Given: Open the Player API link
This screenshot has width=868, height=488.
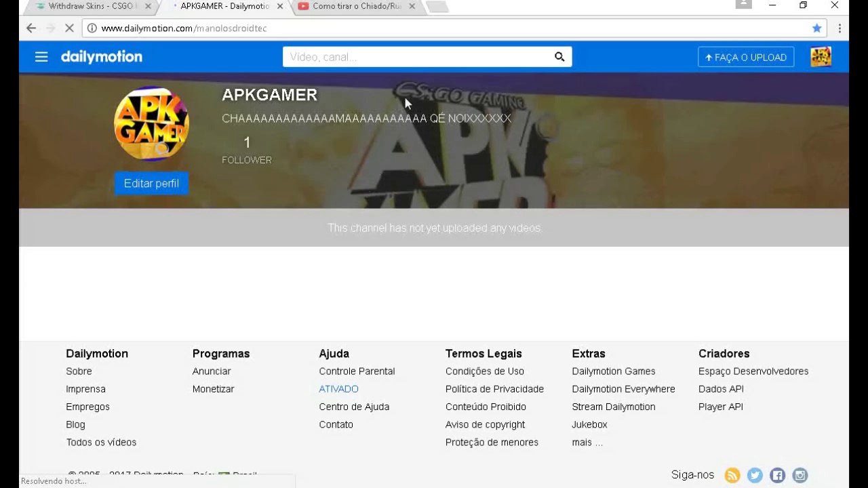Looking at the screenshot, I should click(x=721, y=407).
